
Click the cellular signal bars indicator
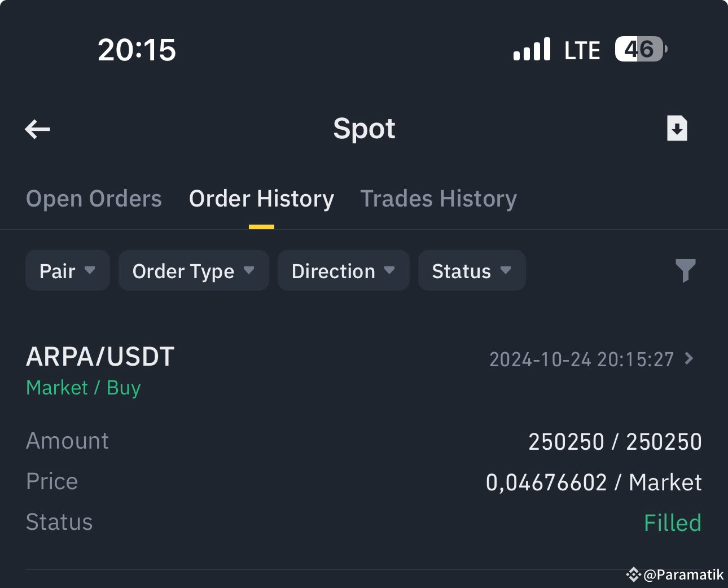click(x=532, y=50)
